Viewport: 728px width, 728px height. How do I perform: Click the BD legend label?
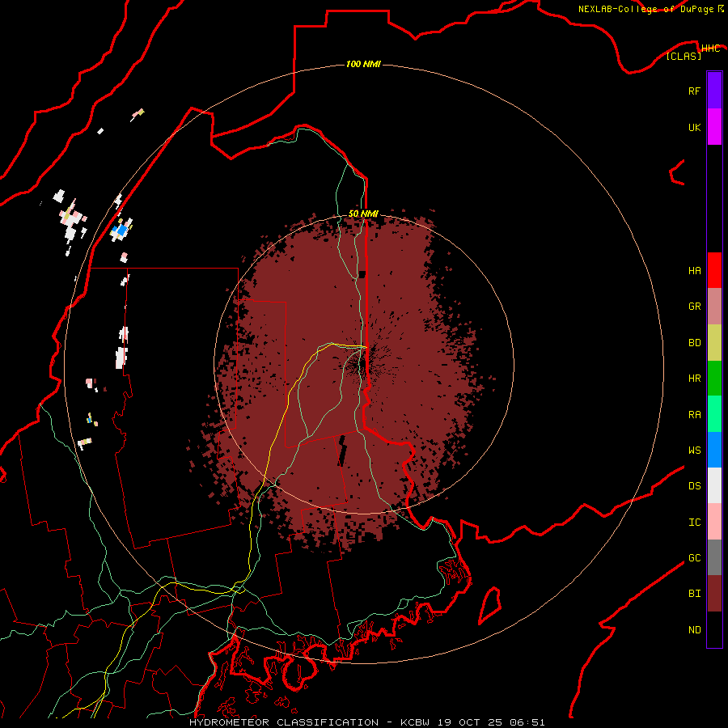(x=694, y=343)
